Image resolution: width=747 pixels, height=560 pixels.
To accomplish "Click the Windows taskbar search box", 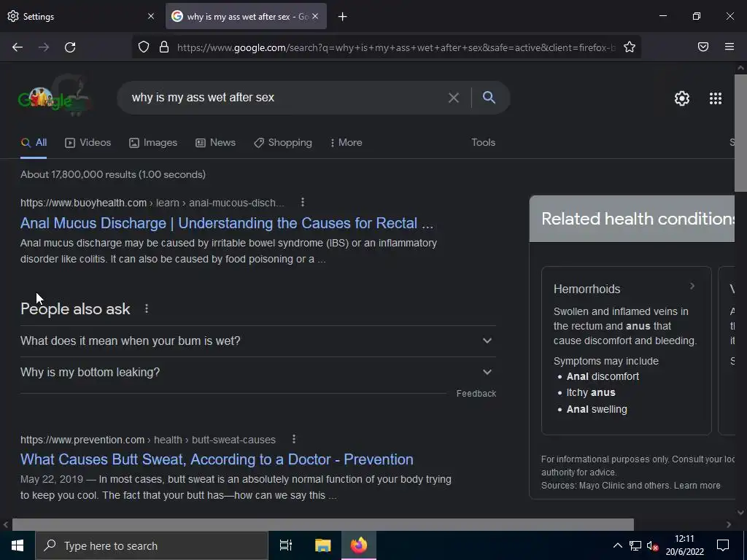I will click(152, 545).
